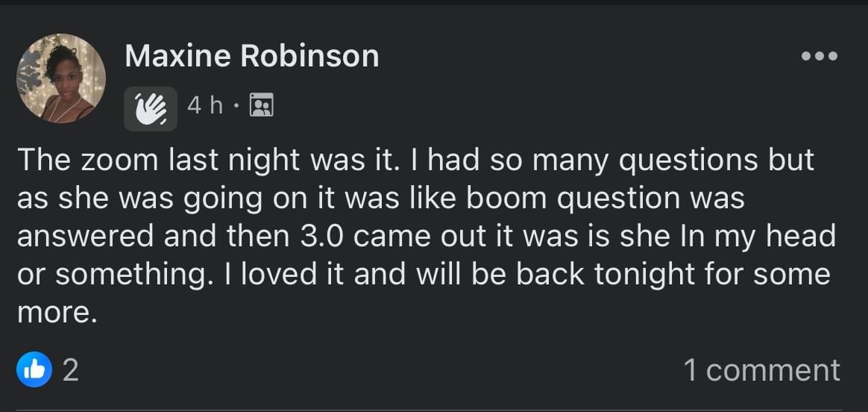Open the three-dot post options menu
This screenshot has height=412, width=868.
pos(819,56)
